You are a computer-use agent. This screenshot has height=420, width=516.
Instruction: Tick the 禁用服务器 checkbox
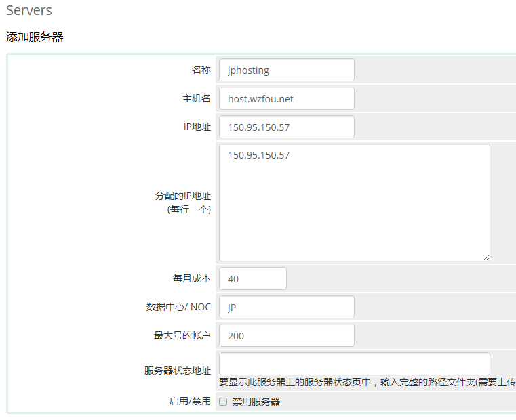tap(223, 402)
